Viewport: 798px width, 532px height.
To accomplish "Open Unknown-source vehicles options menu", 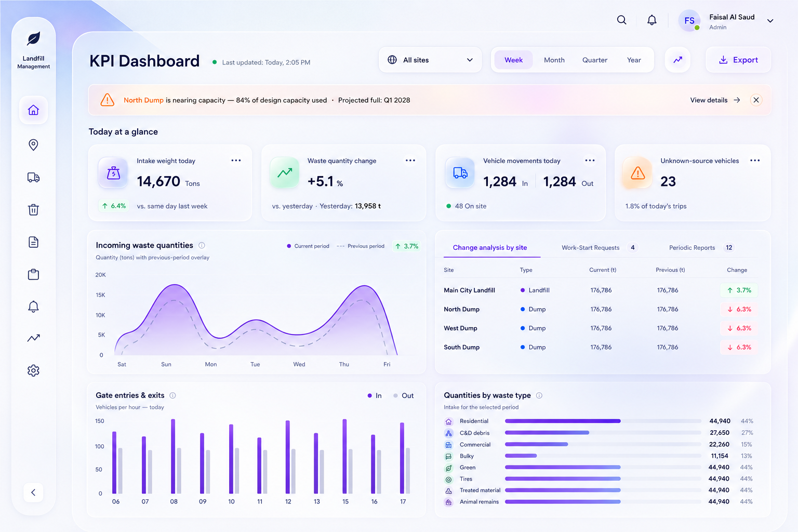I will tap(755, 161).
